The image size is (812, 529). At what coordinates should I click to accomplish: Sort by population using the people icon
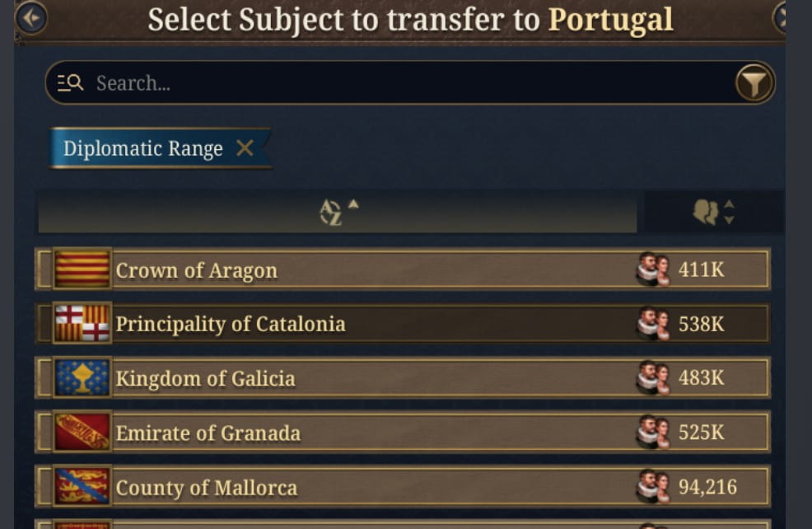coord(704,212)
